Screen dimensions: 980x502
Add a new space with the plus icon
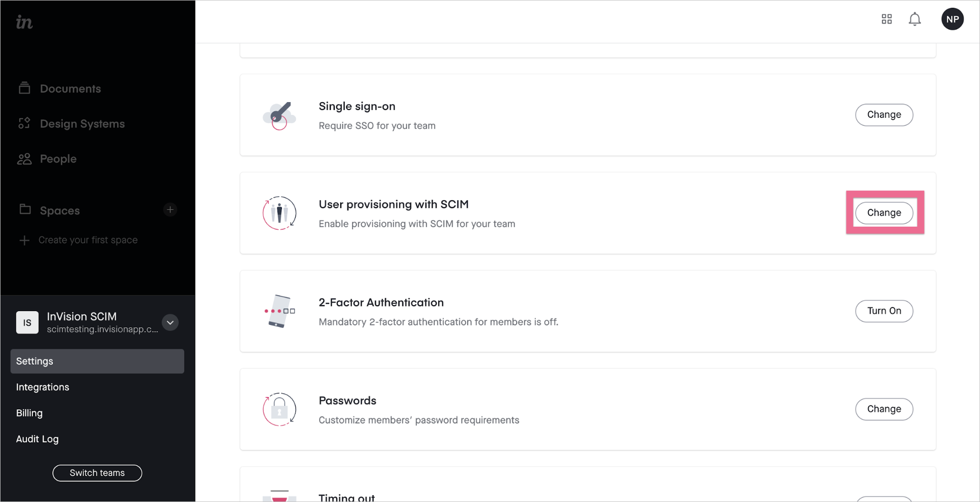pyautogui.click(x=170, y=209)
